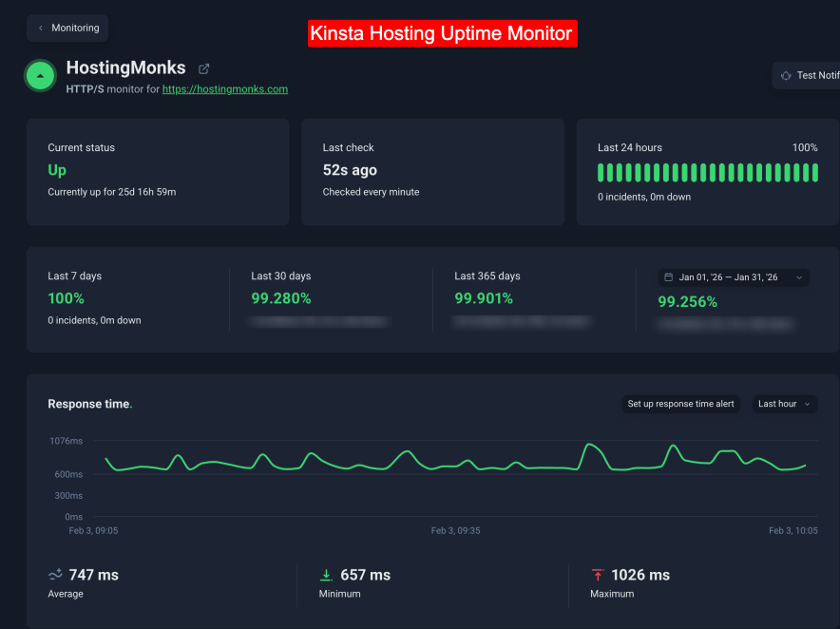Viewport: 840px width, 629px height.
Task: Open monitor in new tab via external link icon
Action: pos(203,68)
